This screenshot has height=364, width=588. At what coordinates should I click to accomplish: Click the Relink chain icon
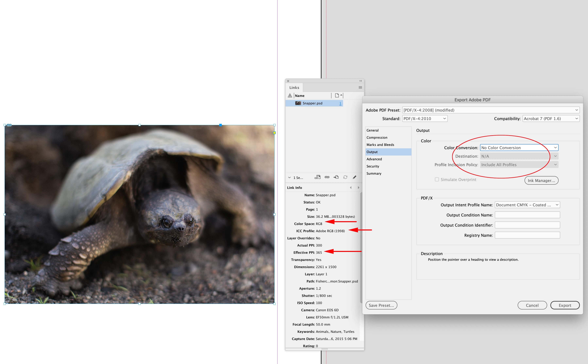[327, 177]
